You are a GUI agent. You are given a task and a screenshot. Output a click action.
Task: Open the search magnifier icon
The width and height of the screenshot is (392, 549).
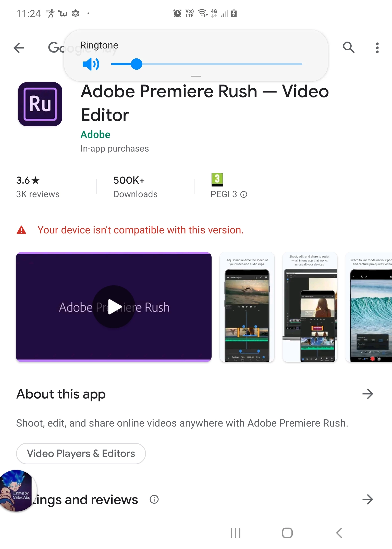click(349, 47)
